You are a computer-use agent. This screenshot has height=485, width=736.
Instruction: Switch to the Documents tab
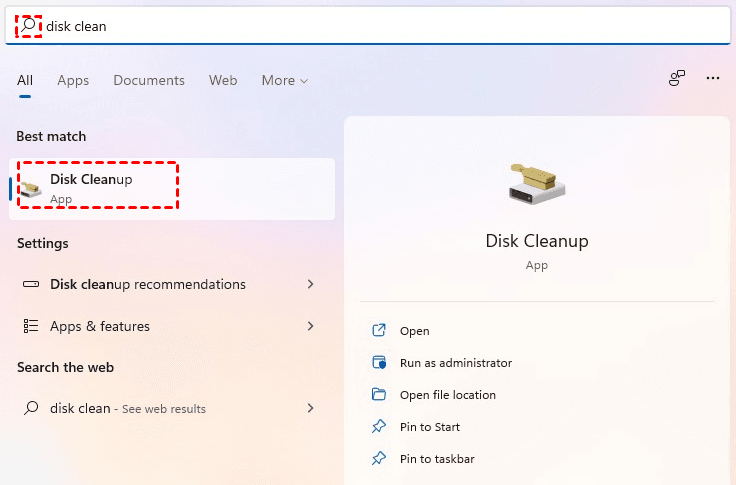click(x=149, y=80)
